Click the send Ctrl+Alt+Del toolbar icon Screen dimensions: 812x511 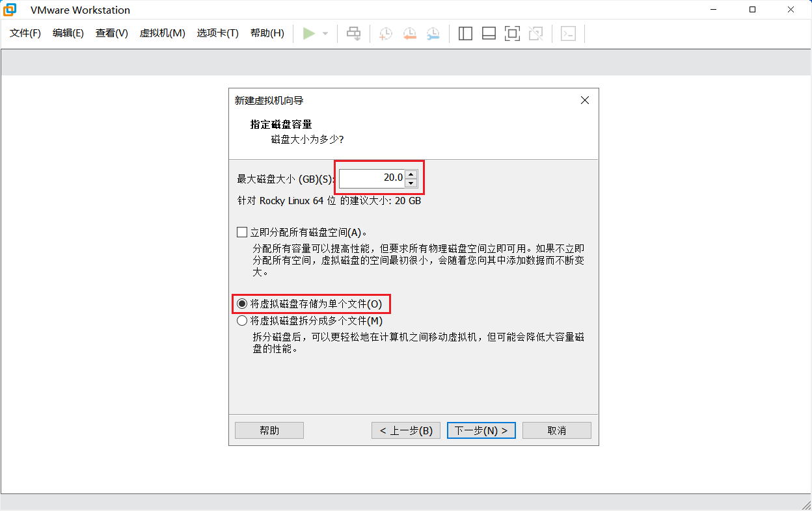(353, 33)
